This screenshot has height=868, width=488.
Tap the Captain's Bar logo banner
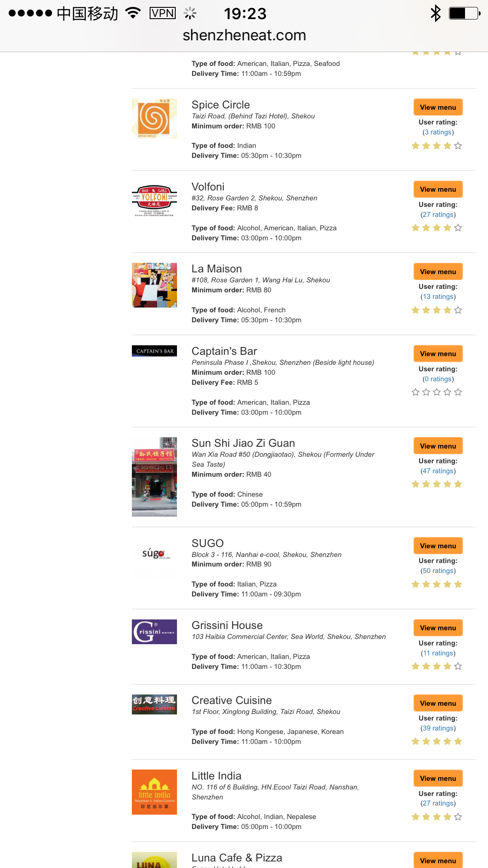point(154,351)
